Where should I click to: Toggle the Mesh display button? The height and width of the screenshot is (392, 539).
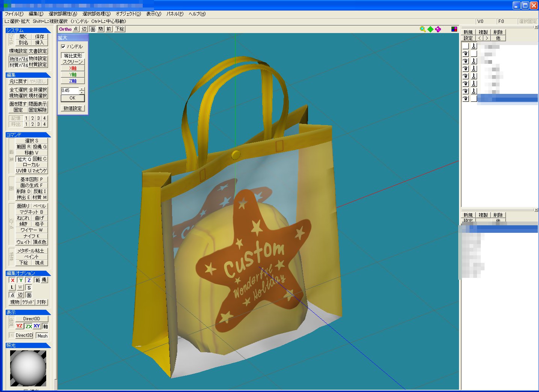tap(42, 336)
